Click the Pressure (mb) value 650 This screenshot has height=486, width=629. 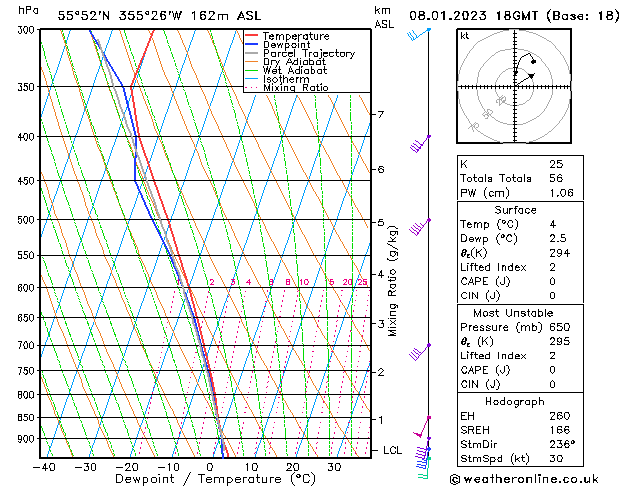pyautogui.click(x=560, y=327)
